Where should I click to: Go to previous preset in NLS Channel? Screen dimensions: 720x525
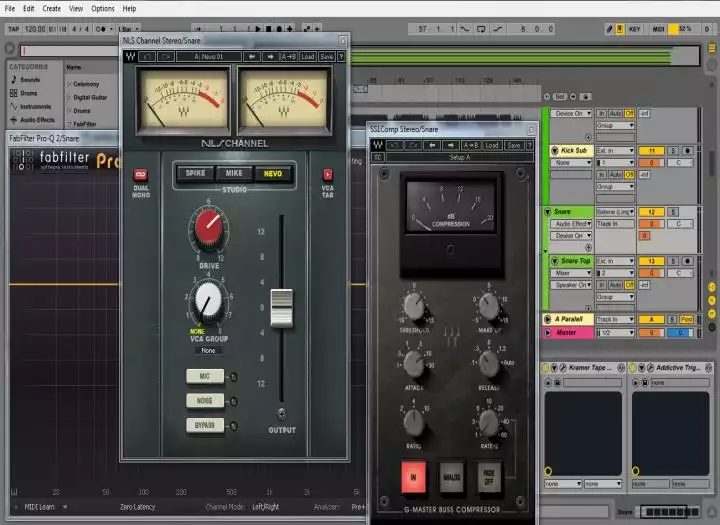pos(252,56)
